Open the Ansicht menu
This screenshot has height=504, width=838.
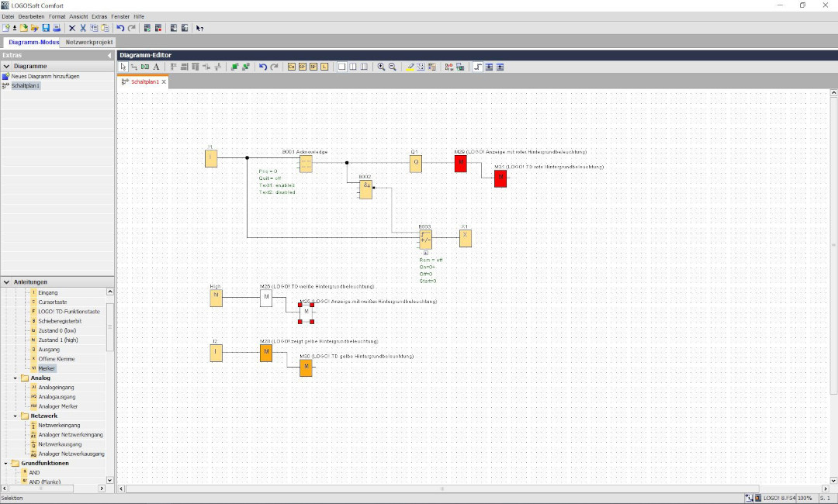[x=78, y=16]
